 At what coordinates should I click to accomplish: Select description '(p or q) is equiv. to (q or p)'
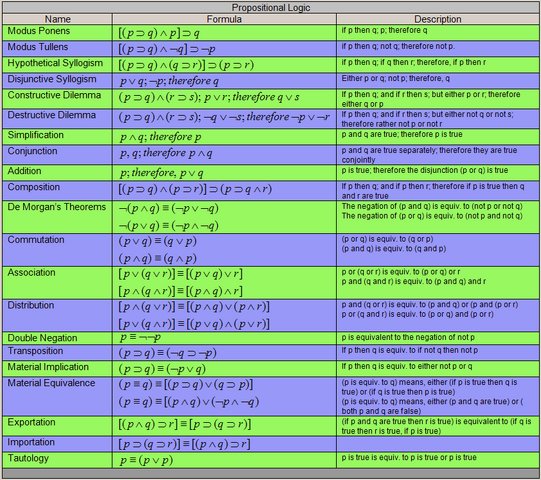click(387, 239)
